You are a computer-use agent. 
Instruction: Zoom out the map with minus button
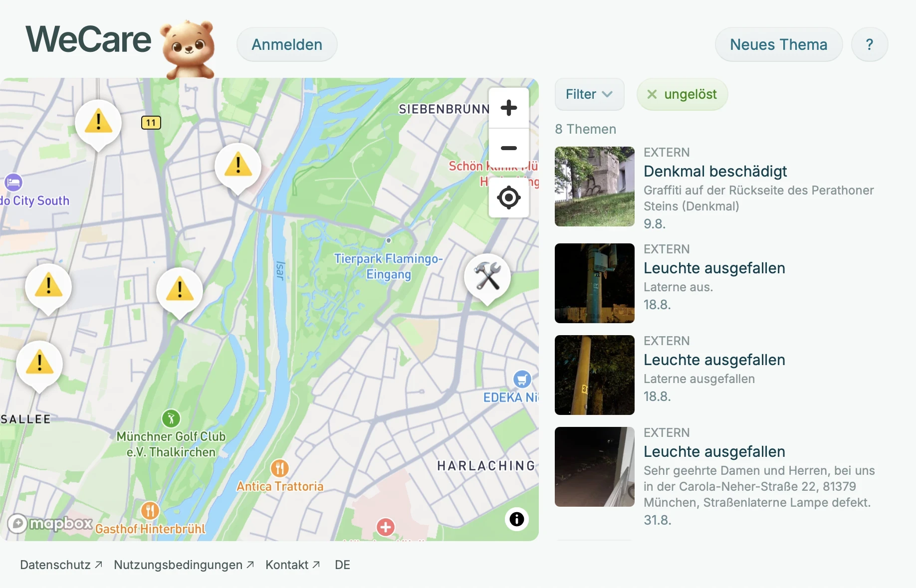tap(508, 148)
